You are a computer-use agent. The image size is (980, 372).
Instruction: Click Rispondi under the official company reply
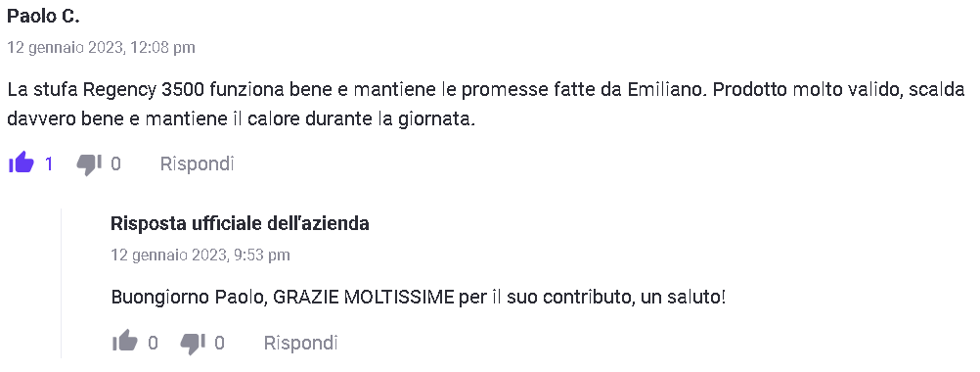(300, 343)
